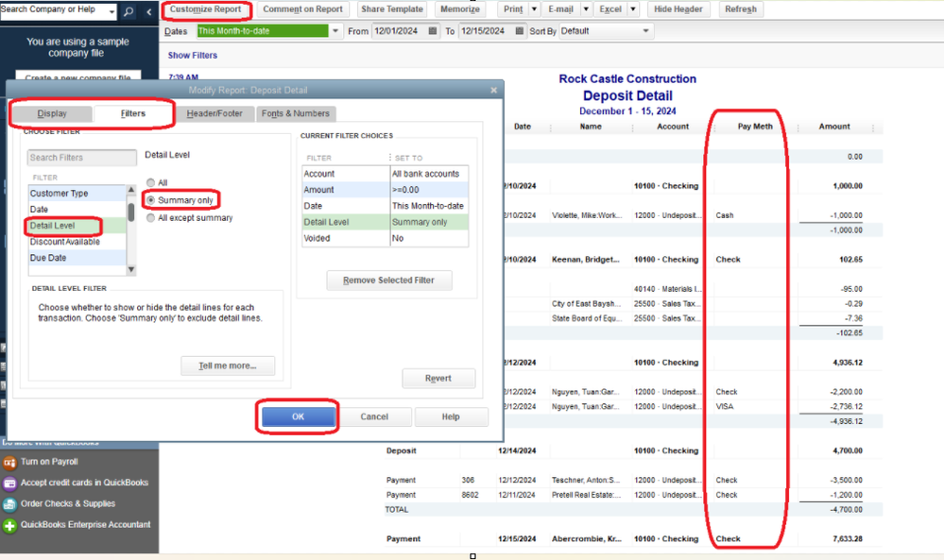Click the Search Filters input field
Image resolution: width=944 pixels, height=560 pixels.
click(x=82, y=158)
